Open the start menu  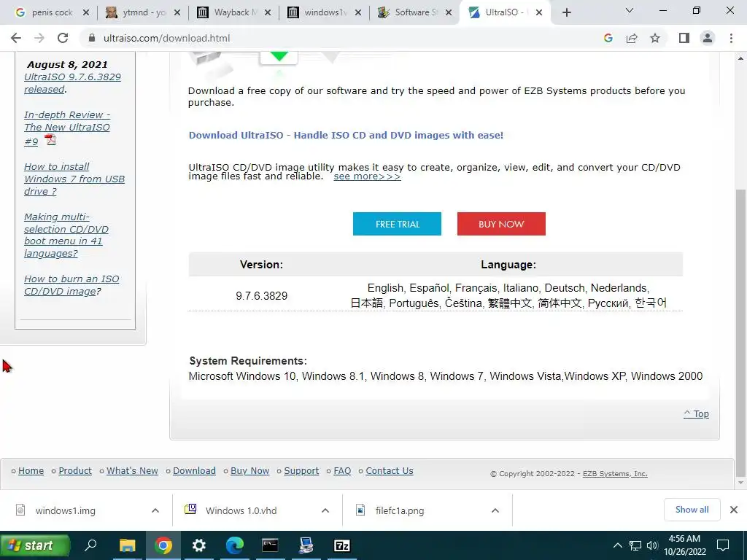35,545
